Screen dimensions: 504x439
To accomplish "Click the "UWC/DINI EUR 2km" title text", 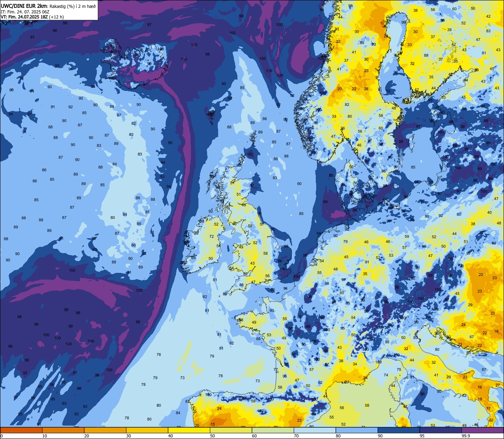I will pyautogui.click(x=24, y=5).
